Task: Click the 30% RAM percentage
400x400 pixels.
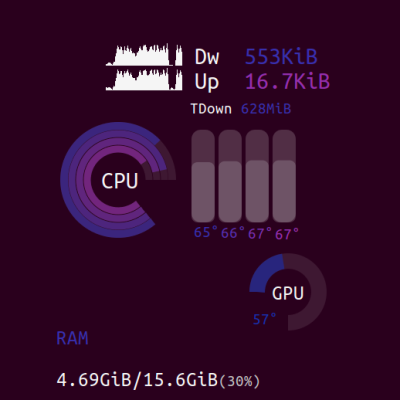Action: pos(239,381)
